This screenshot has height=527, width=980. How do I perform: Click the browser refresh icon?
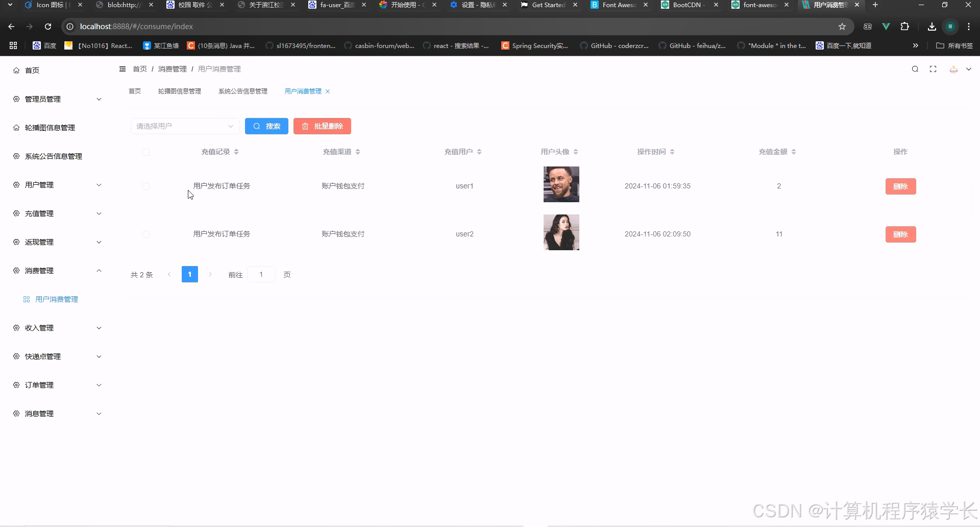point(47,26)
